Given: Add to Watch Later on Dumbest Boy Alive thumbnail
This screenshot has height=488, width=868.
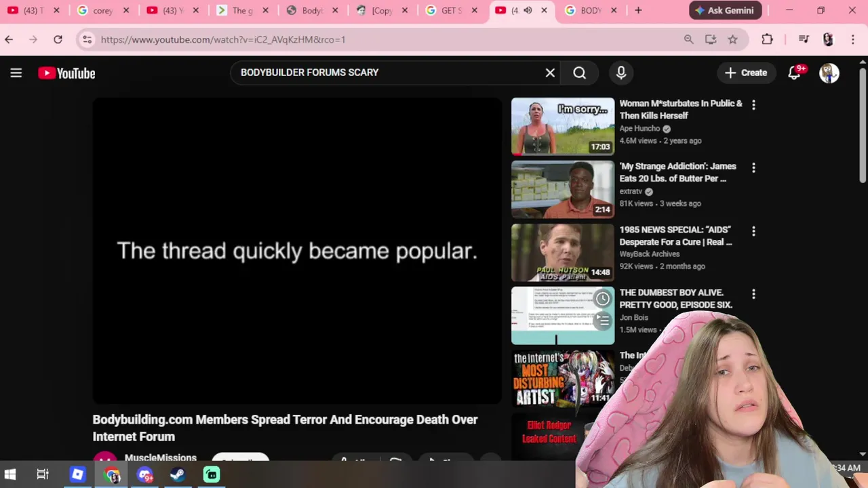Looking at the screenshot, I should click(x=602, y=299).
